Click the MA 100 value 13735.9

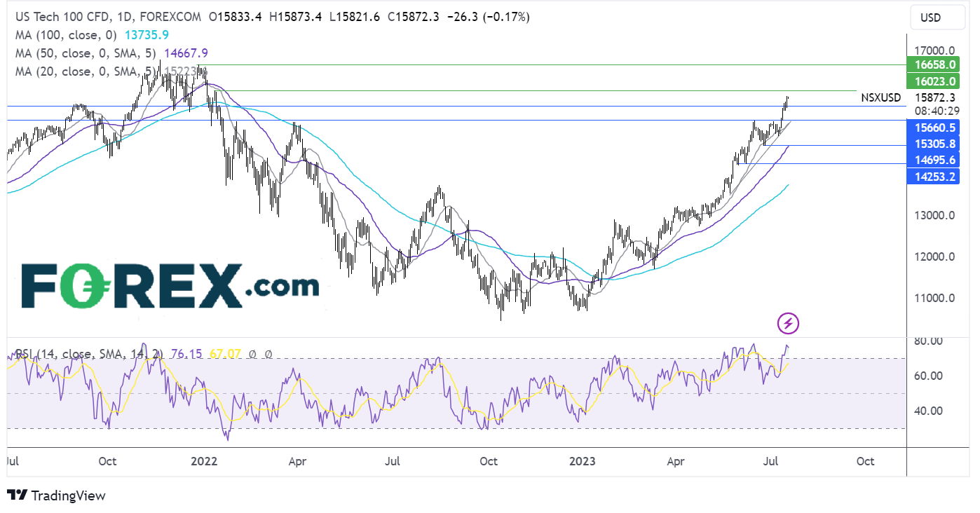(145, 34)
